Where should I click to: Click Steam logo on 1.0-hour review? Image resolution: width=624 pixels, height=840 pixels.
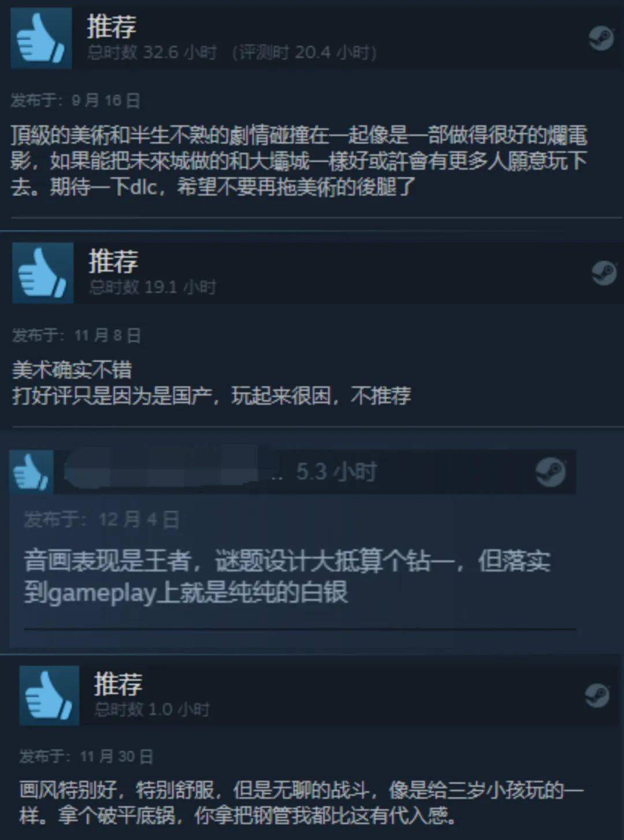pos(597,696)
